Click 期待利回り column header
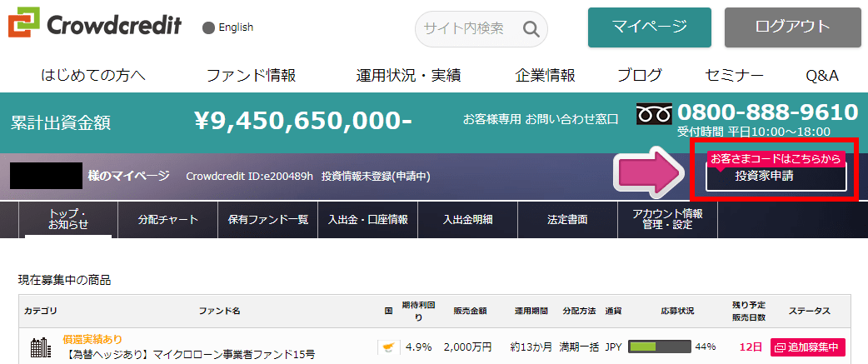The width and height of the screenshot is (868, 364). pos(418,311)
